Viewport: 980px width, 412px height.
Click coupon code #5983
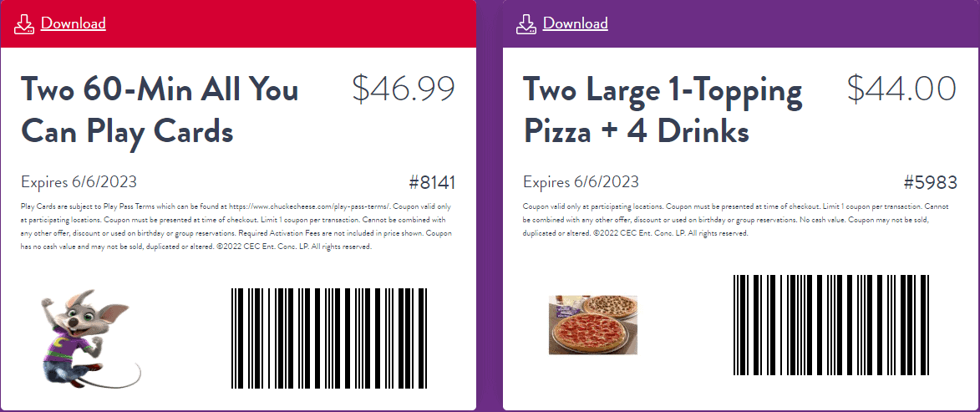[930, 182]
